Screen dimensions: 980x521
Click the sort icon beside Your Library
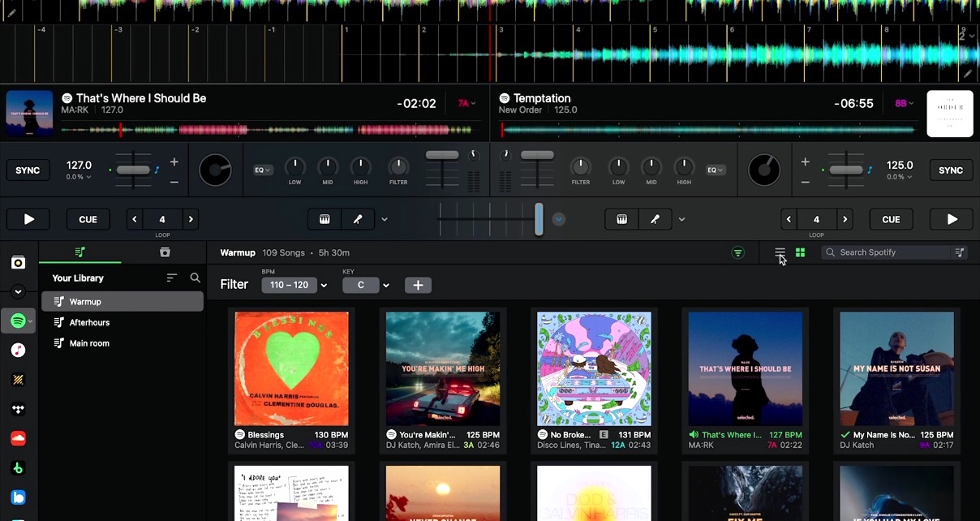[172, 278]
